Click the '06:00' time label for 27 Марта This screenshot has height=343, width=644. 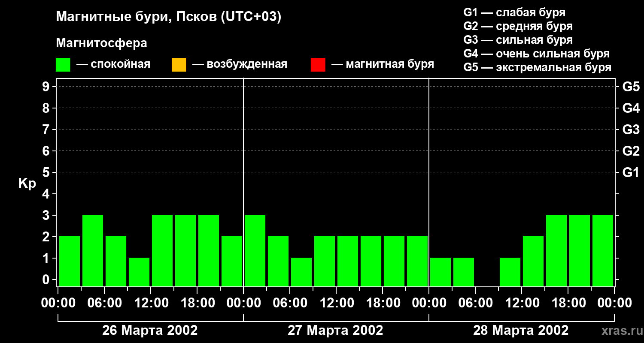pos(290,303)
